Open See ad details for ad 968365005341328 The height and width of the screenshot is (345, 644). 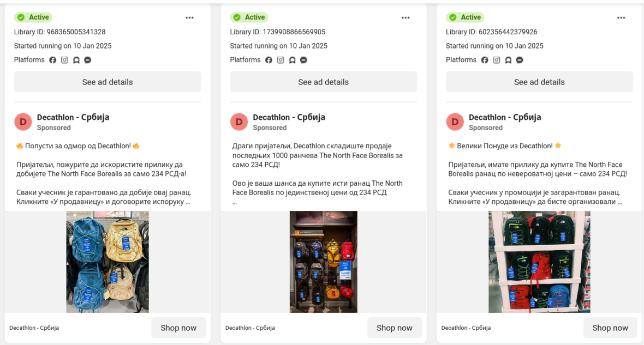[x=108, y=82]
